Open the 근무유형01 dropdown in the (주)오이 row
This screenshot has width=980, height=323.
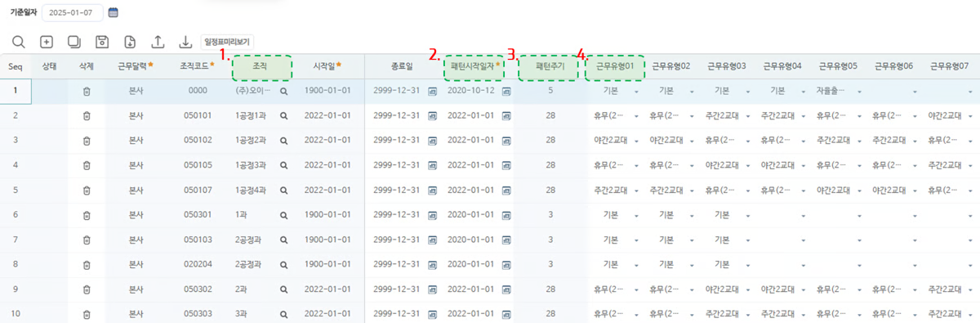pos(636,92)
